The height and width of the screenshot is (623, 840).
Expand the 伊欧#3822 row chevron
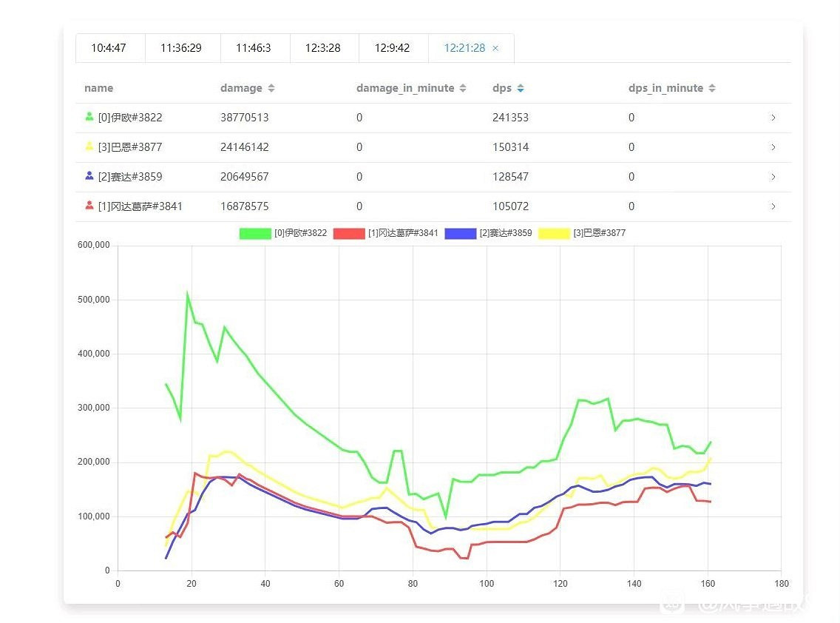pos(773,118)
